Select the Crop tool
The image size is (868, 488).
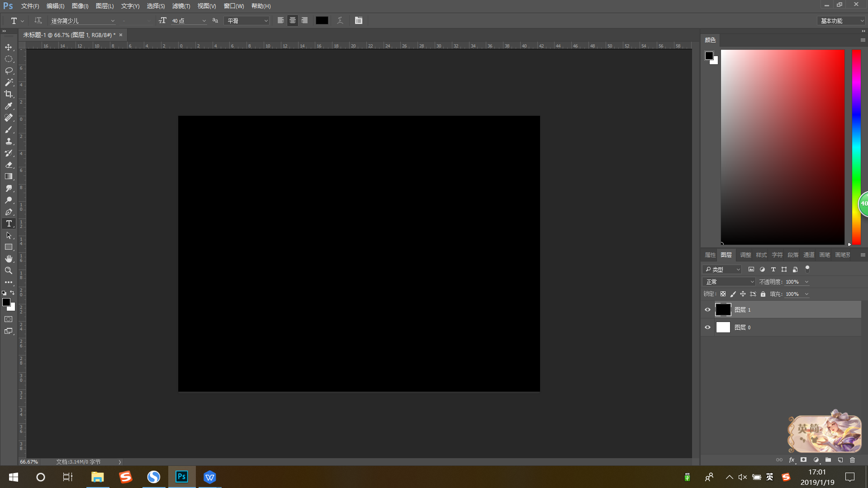[x=9, y=94]
